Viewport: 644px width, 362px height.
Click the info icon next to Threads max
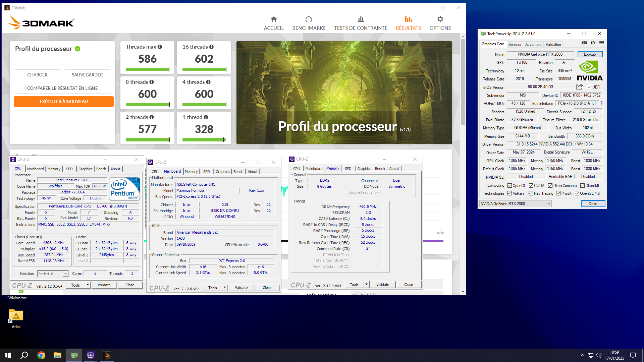tap(160, 47)
